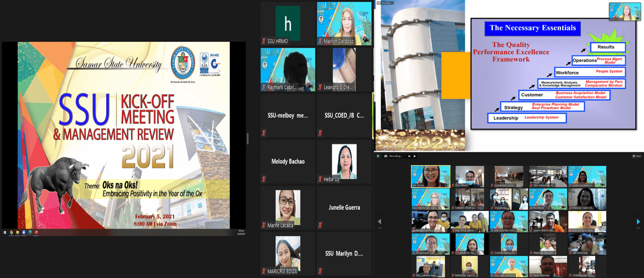Go to next gallery page

[638, 222]
